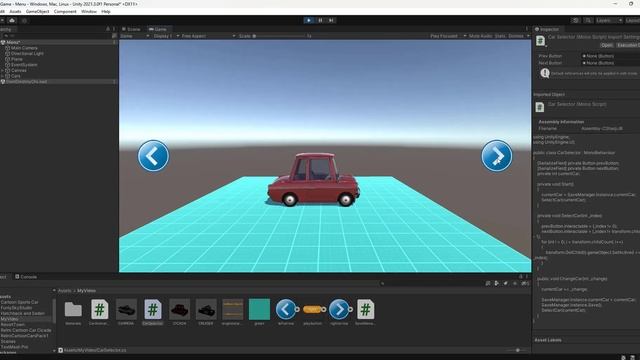Select the CarSelector script asset
Image resolution: width=640 pixels, height=360 pixels.
tap(152, 309)
